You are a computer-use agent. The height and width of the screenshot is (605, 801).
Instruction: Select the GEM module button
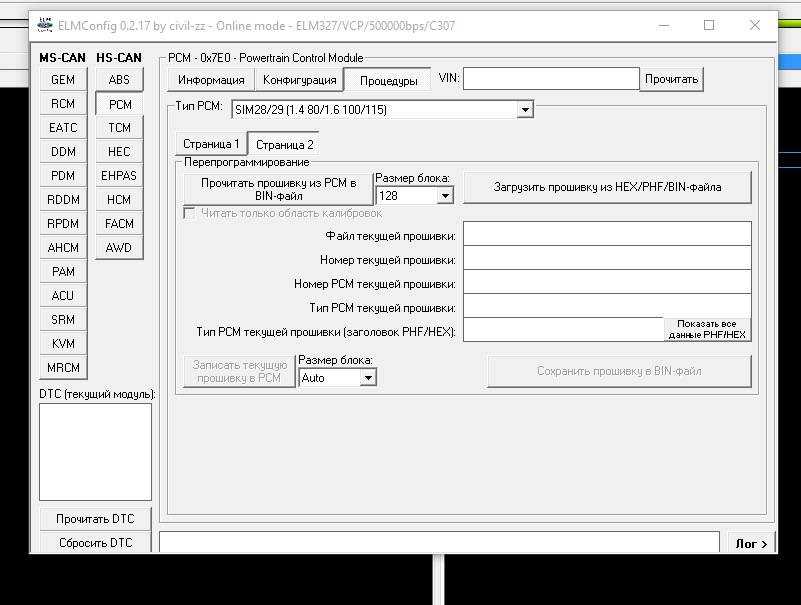(63, 80)
